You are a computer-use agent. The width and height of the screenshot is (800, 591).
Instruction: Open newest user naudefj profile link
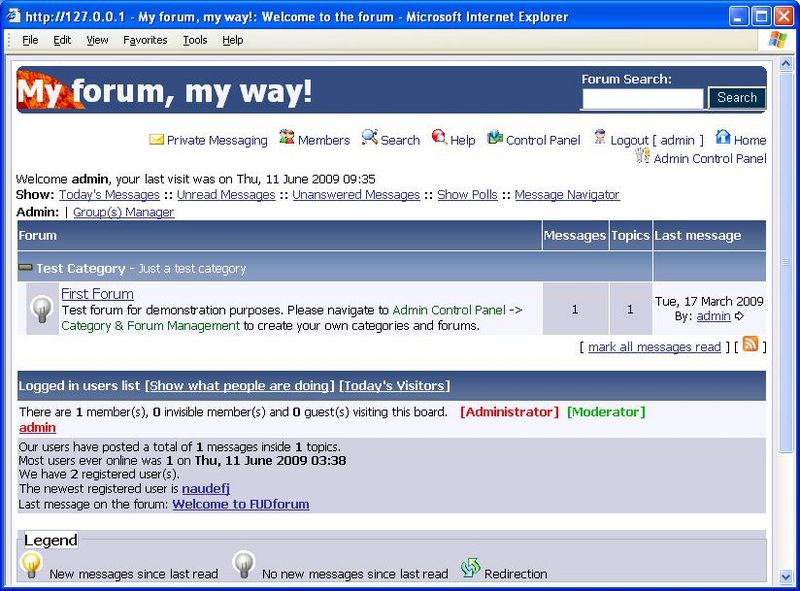coord(206,488)
